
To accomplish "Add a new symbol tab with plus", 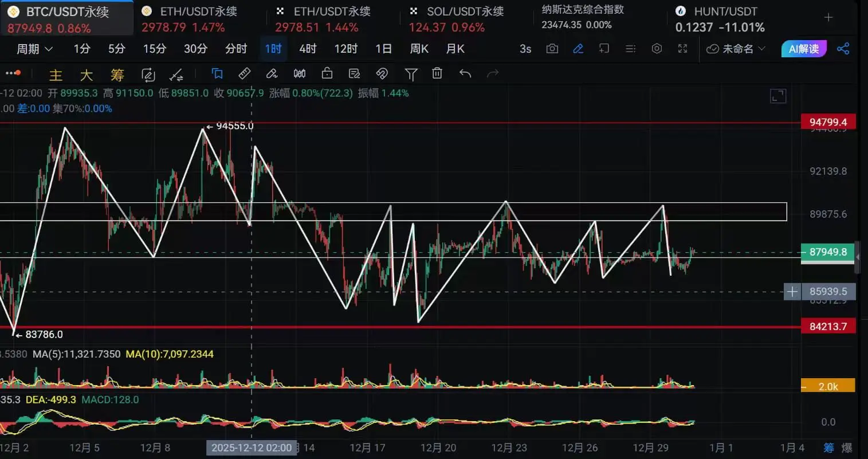I will [828, 18].
